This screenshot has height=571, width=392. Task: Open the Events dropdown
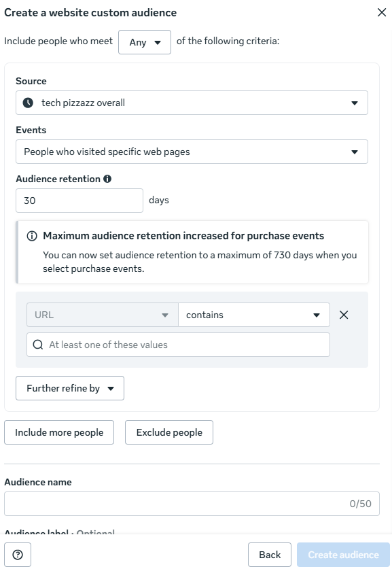tap(192, 152)
